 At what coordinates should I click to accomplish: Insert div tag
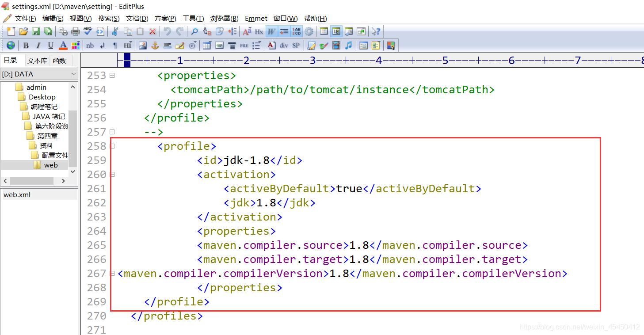pos(284,45)
